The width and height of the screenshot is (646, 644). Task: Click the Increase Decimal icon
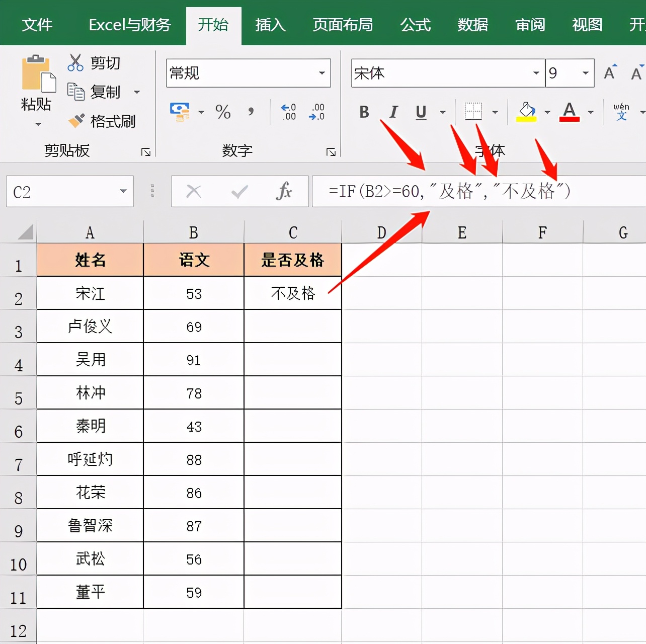[x=287, y=112]
